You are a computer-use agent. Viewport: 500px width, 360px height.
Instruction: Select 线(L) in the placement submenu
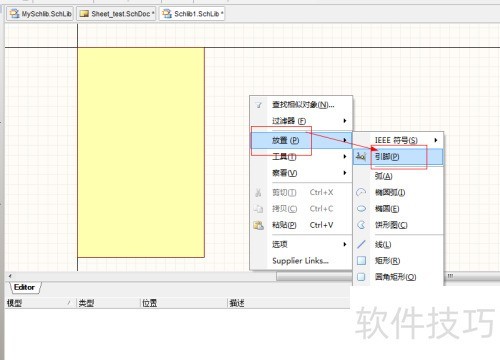coord(398,244)
